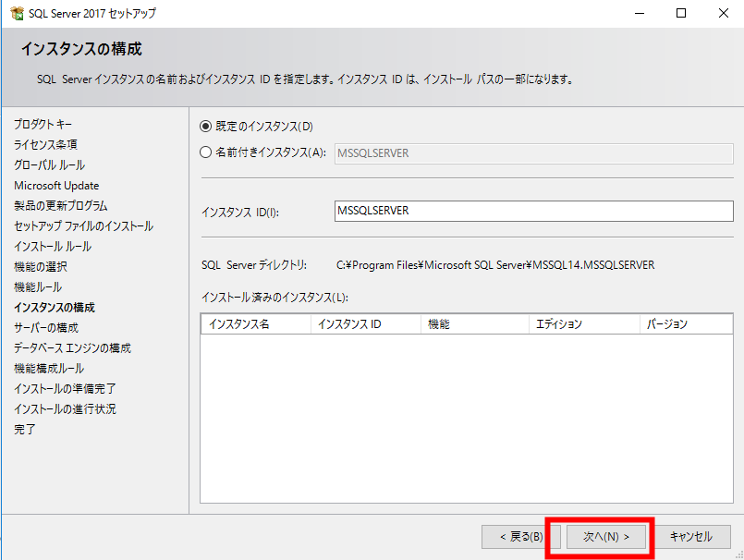Select インストールの準備完了 step in sidebar
744x560 pixels.
point(65,389)
